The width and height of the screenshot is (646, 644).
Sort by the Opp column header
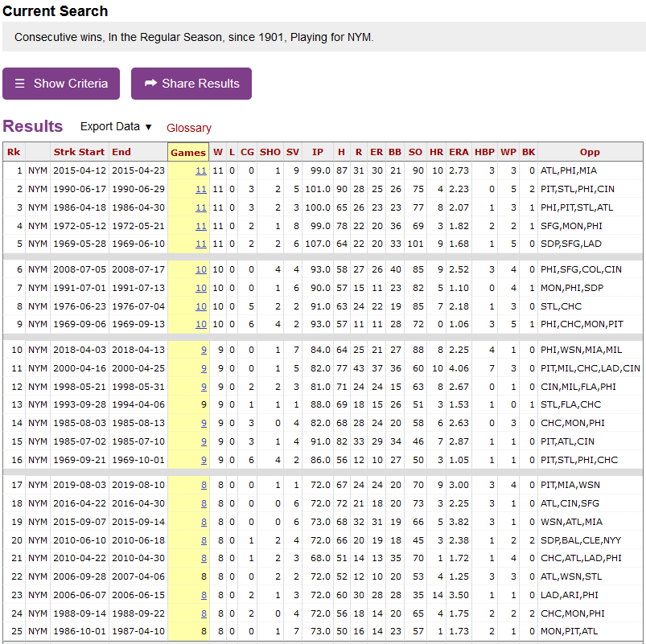[590, 152]
